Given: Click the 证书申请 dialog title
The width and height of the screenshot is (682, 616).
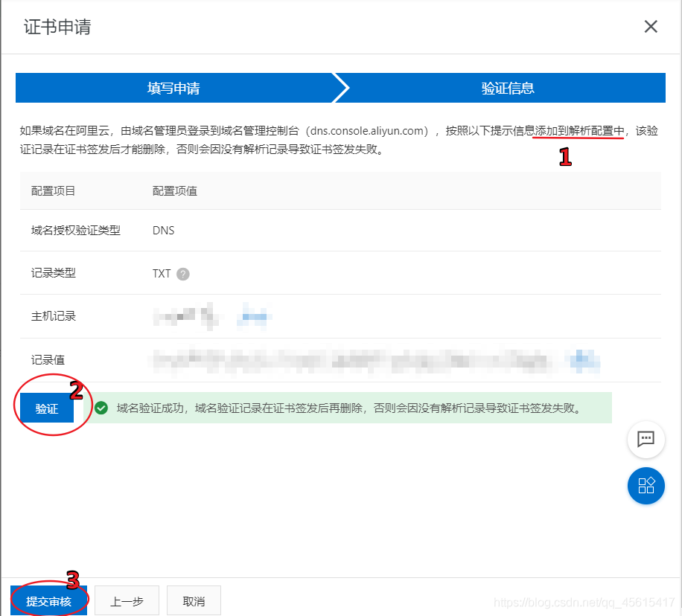Looking at the screenshot, I should tap(57, 27).
